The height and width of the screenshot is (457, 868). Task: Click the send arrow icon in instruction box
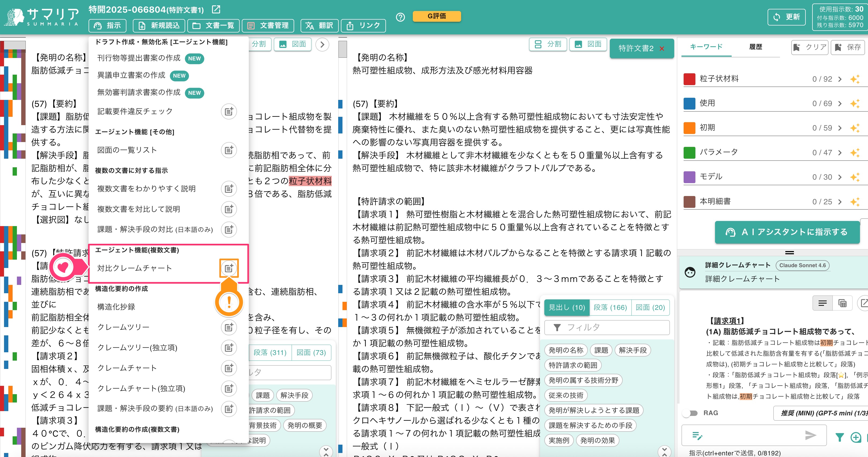click(810, 436)
